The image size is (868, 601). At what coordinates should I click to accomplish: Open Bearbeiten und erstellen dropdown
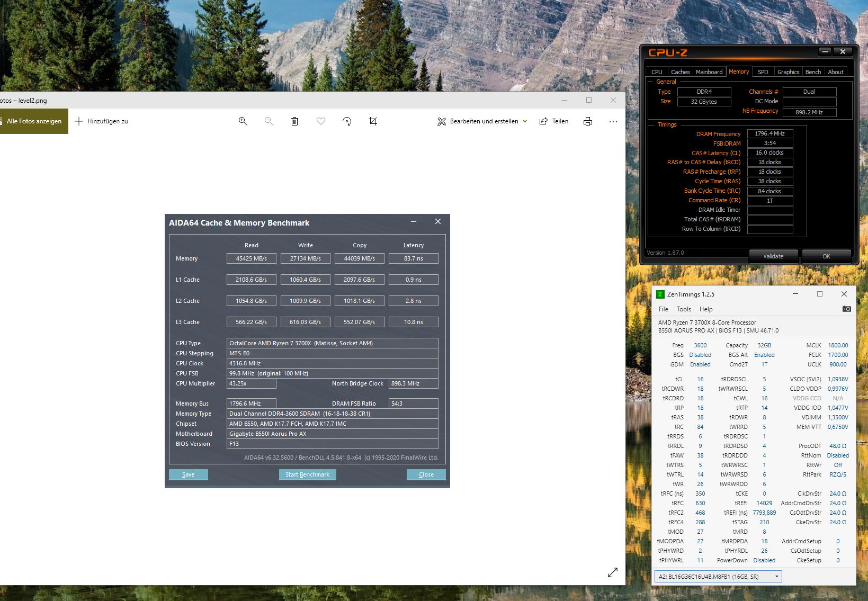(482, 121)
